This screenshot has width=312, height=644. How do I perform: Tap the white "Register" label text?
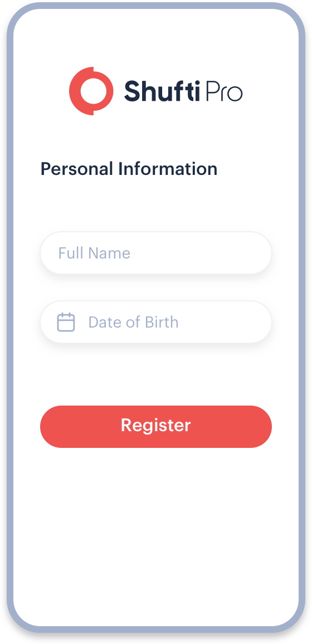(x=156, y=426)
